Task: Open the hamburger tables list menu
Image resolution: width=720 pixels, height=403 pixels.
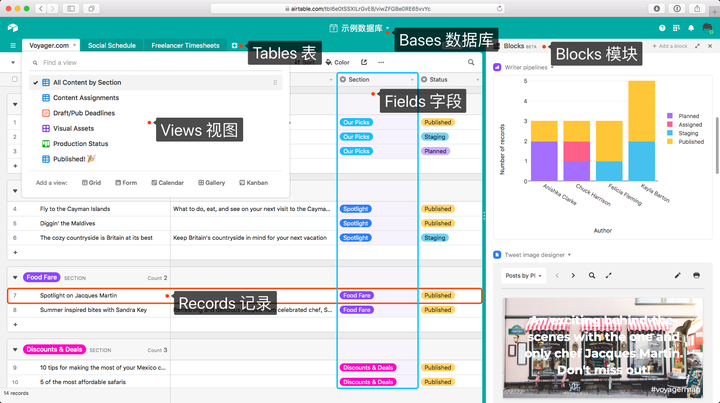Action: pyautogui.click(x=13, y=45)
